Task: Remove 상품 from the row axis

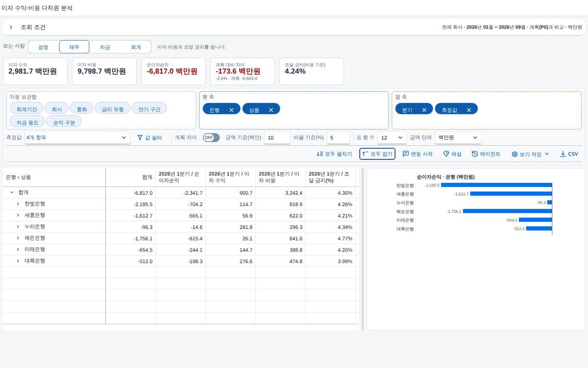Action: 271,110
